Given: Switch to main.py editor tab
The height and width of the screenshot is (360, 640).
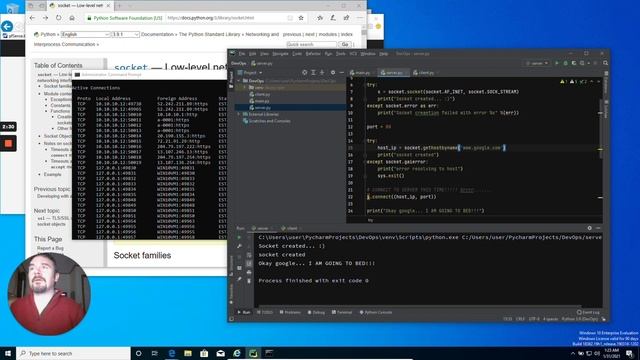Looking at the screenshot, I should [x=362, y=73].
